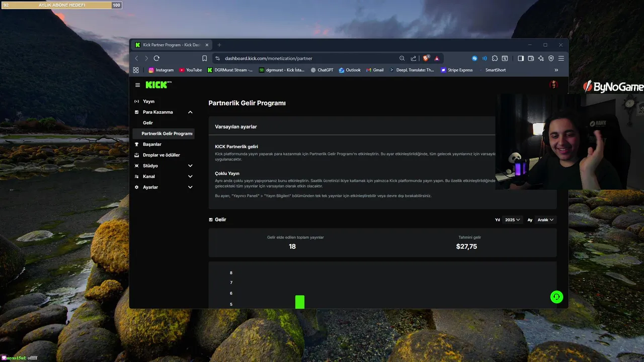644x362 pixels.
Task: Open browser main menu icon
Action: pyautogui.click(x=561, y=58)
